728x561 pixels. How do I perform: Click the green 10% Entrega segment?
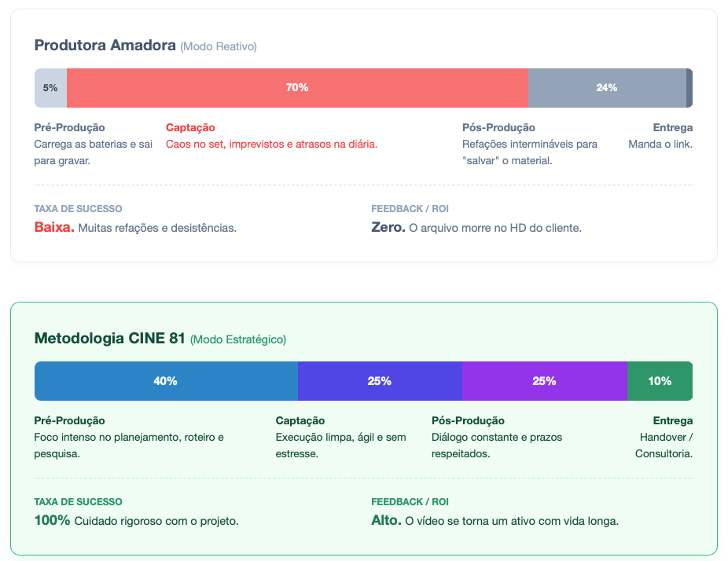(660, 381)
